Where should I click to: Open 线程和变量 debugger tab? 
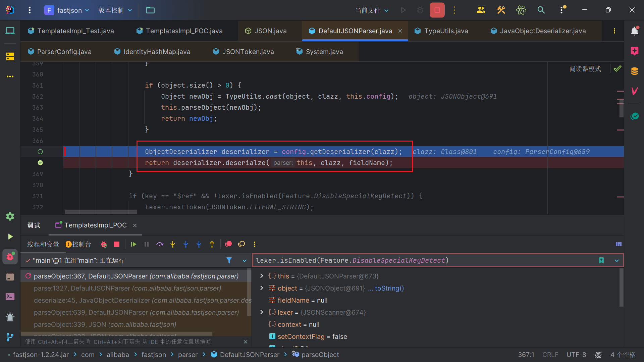click(43, 244)
